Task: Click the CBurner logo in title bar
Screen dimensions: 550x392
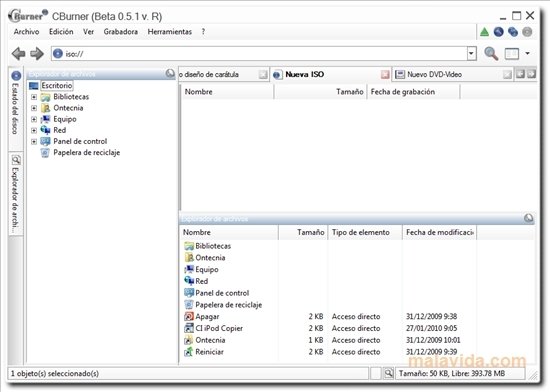Action: 28,16
